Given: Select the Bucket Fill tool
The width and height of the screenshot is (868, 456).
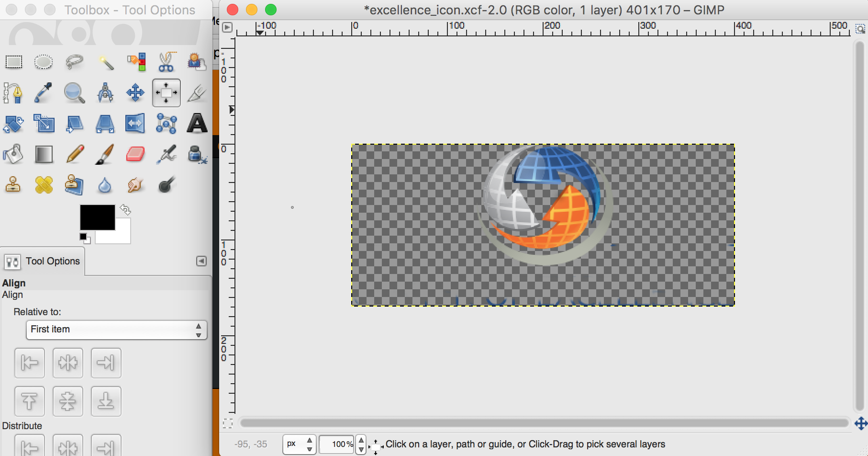Looking at the screenshot, I should 13,154.
